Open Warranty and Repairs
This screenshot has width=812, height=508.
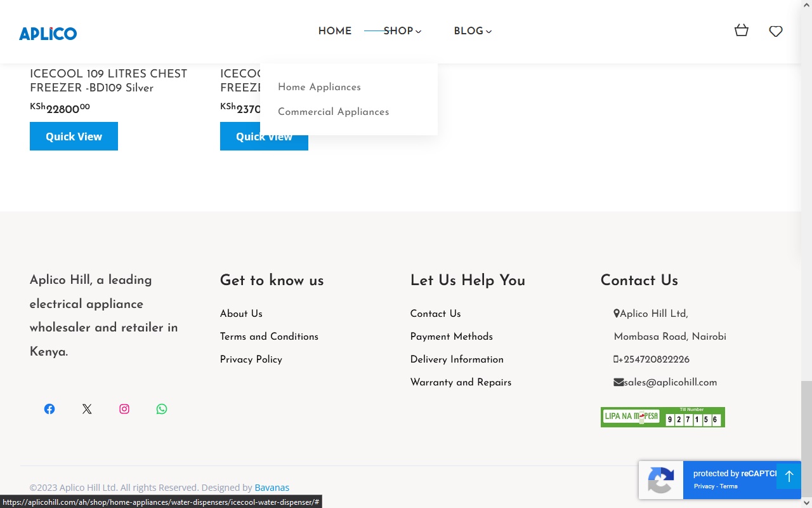point(461,382)
